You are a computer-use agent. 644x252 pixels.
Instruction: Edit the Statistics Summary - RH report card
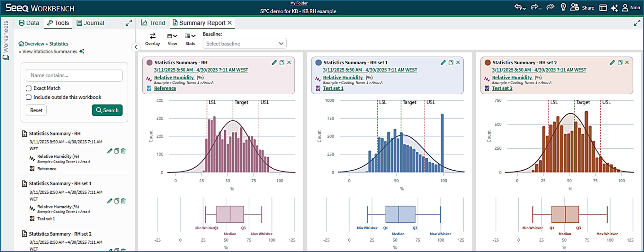(x=274, y=62)
